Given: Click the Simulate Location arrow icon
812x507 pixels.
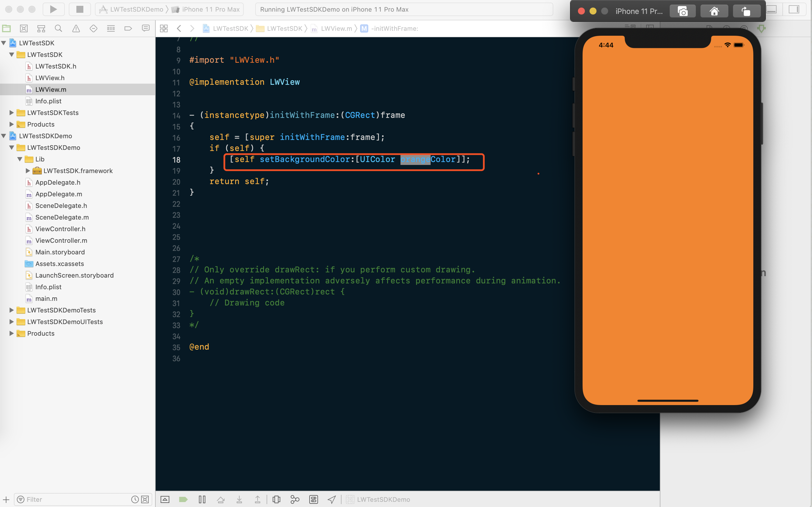Looking at the screenshot, I should tap(332, 499).
